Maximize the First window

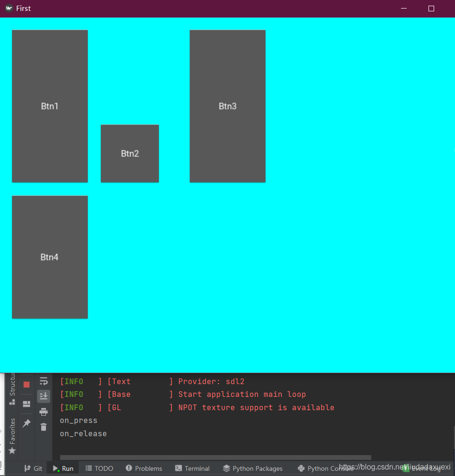coord(431,8)
